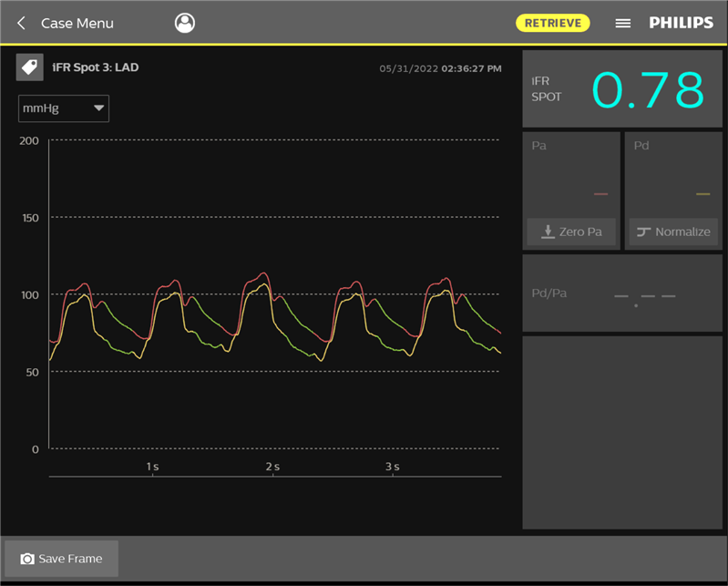Click the Philips logo
The height and width of the screenshot is (586, 728).
point(682,23)
